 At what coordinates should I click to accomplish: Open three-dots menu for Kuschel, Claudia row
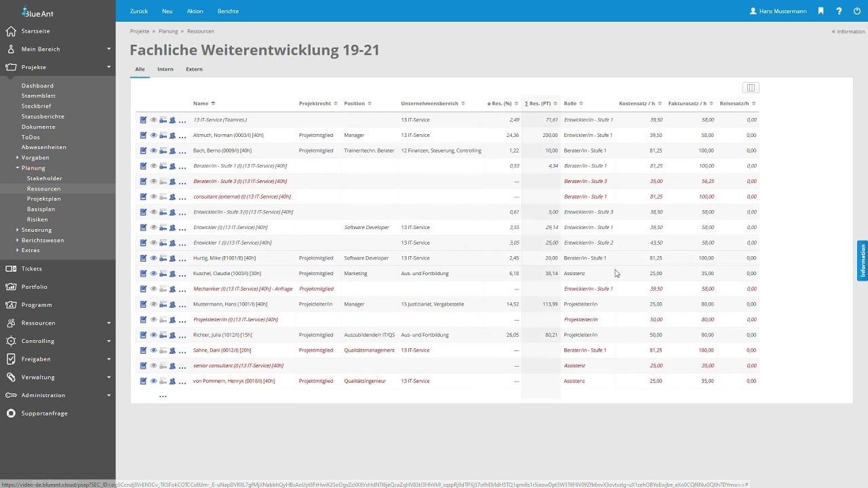(182, 274)
